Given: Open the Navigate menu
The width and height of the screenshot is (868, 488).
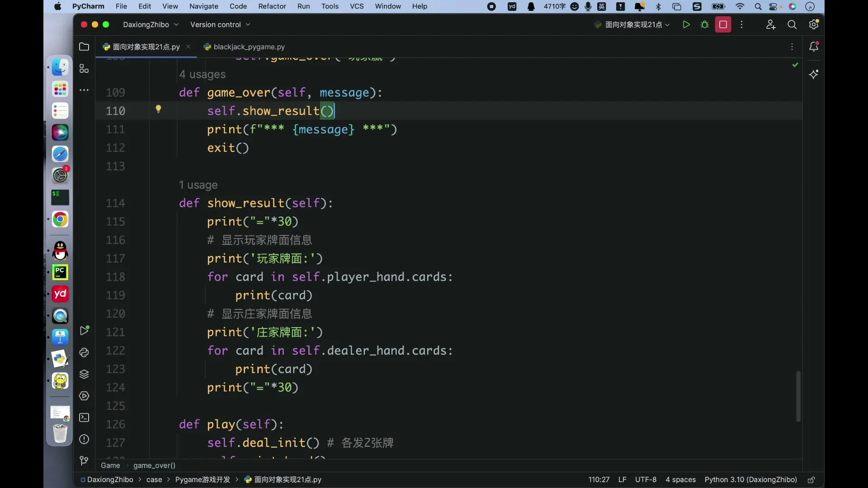Looking at the screenshot, I should [x=204, y=6].
